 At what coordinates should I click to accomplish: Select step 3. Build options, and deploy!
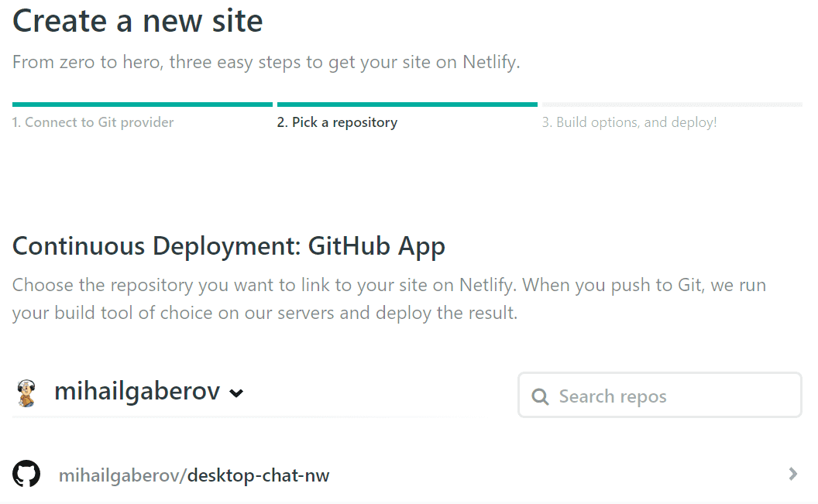629,122
